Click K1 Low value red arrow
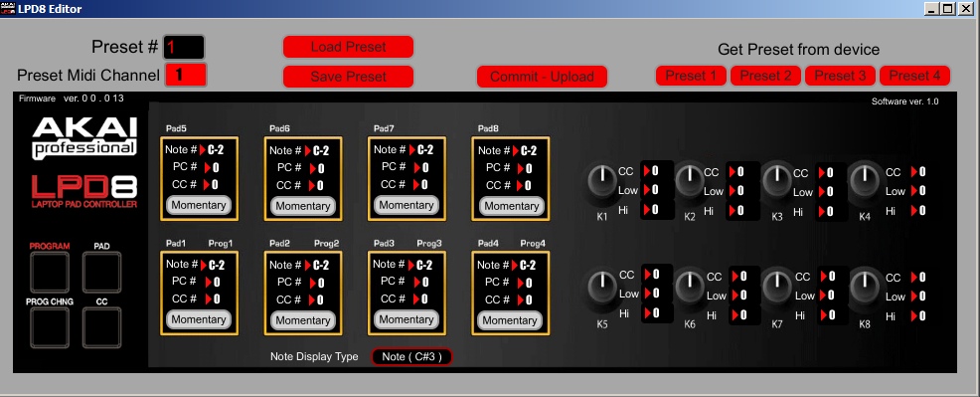Viewport: 980px width, 397px height. 647,189
